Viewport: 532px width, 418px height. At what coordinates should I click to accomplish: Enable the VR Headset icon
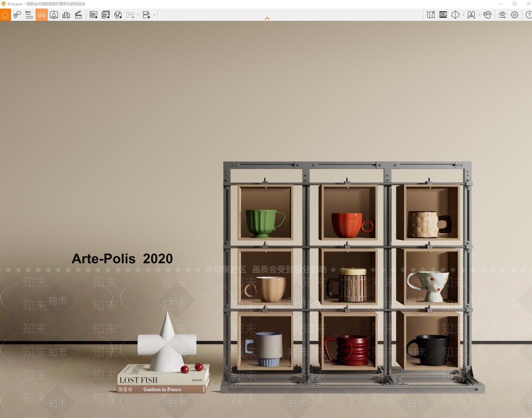pyautogui.click(x=487, y=15)
